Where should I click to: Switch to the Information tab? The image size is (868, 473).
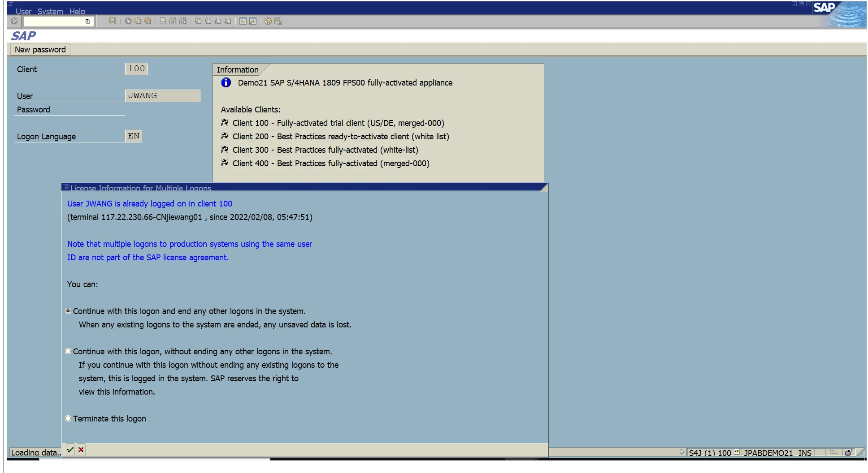[x=237, y=69]
